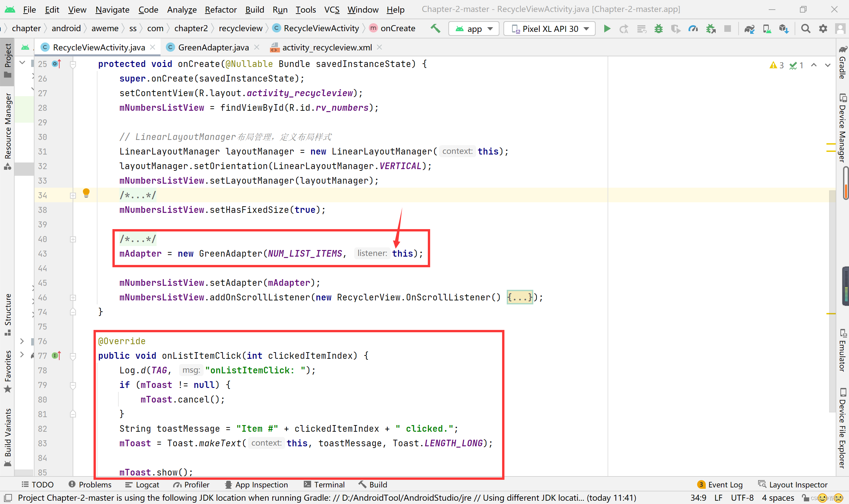
Task: Click the yellow warning marker in error stripe
Action: pos(831,144)
